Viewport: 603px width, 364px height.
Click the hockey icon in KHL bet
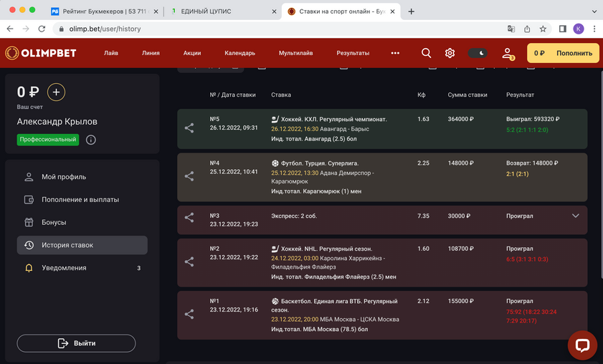[x=275, y=119]
